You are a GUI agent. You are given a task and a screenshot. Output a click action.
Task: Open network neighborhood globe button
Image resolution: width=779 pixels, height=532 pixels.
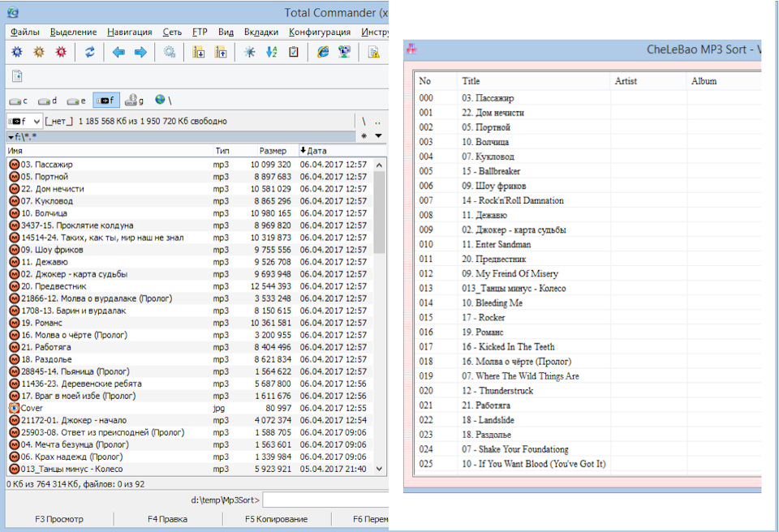point(163,101)
